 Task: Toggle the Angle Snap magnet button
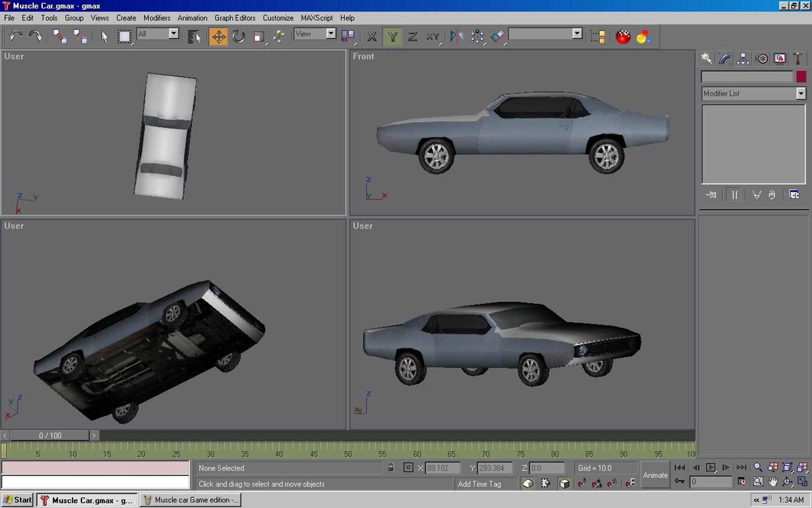coord(597,483)
